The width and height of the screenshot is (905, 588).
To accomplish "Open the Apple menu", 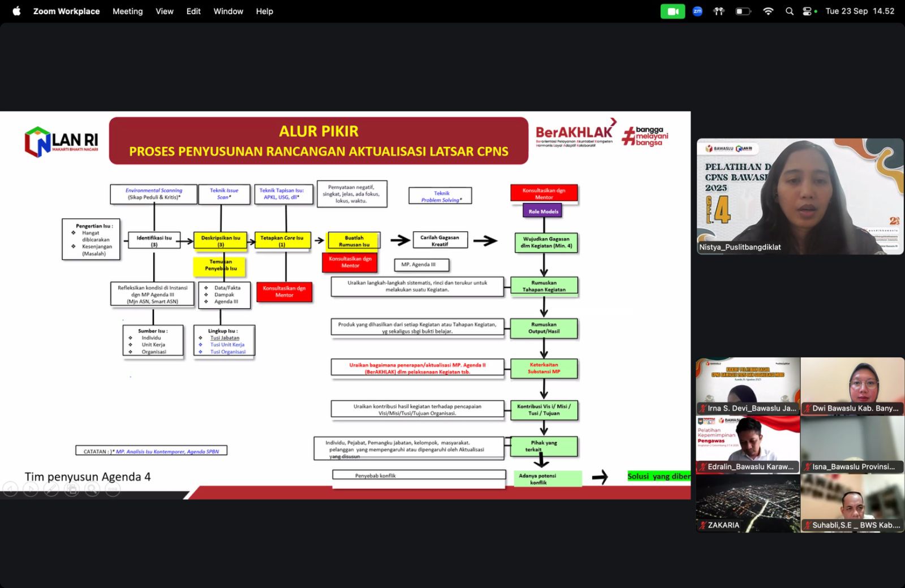I will (x=16, y=11).
